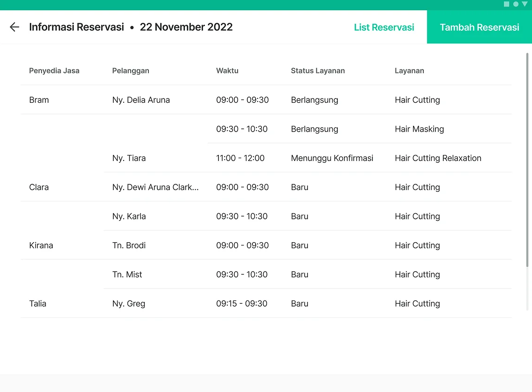532x392 pixels.
Task: Open Tn. Mist's reservation row
Action: tap(308, 274)
